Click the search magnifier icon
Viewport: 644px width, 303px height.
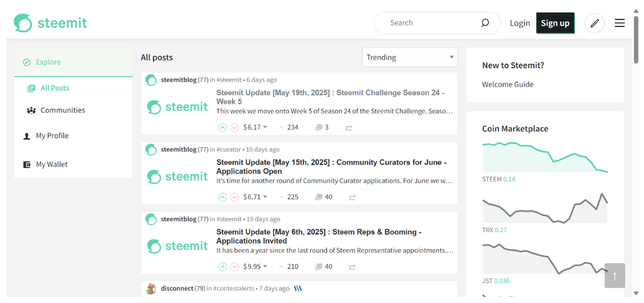(x=485, y=23)
